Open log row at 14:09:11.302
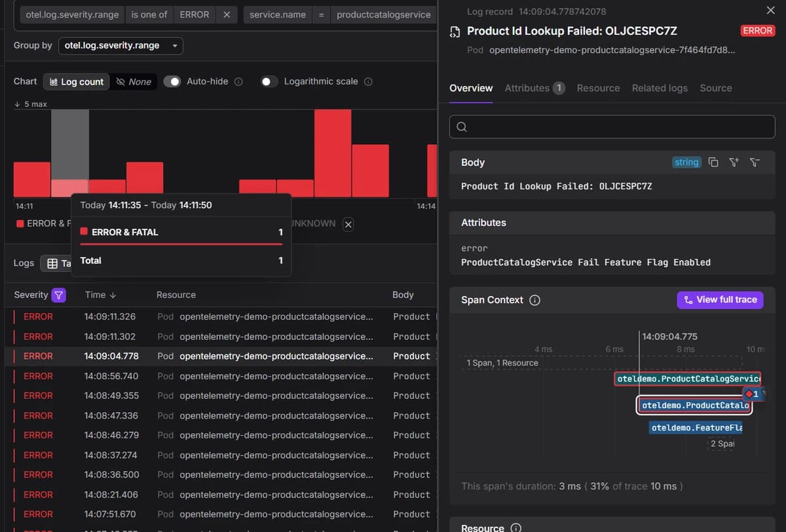 pos(221,336)
